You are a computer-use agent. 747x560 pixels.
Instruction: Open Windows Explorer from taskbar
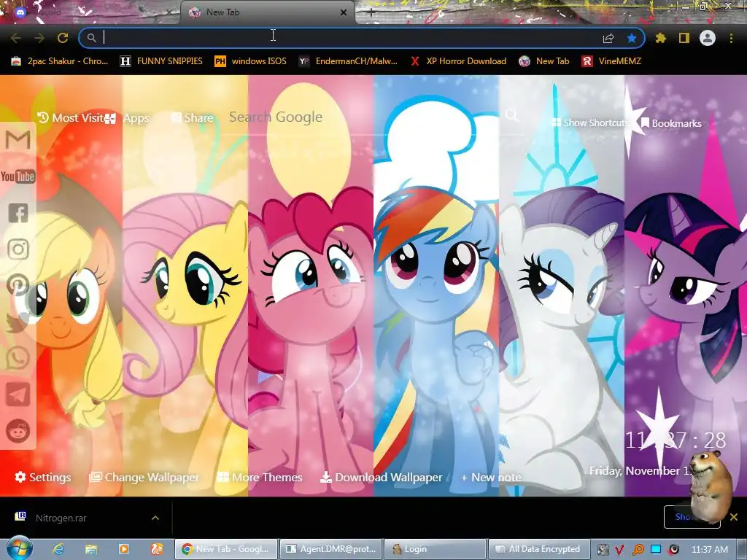point(91,549)
